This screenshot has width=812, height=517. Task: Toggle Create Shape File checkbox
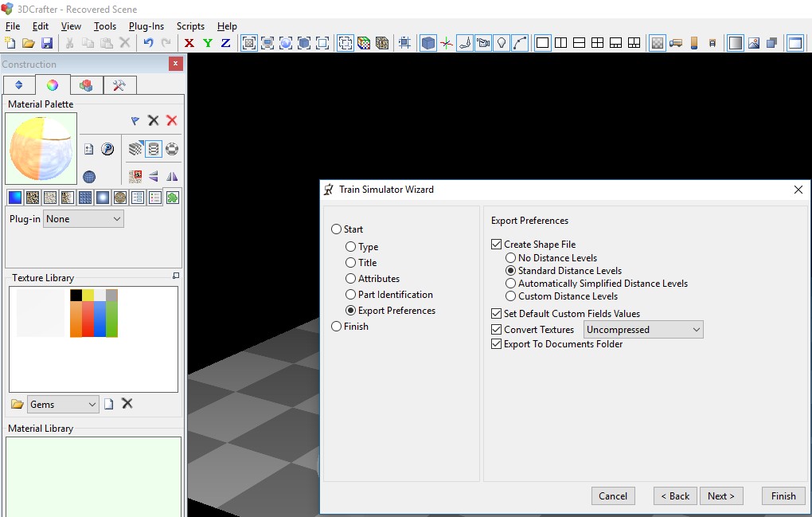(496, 244)
